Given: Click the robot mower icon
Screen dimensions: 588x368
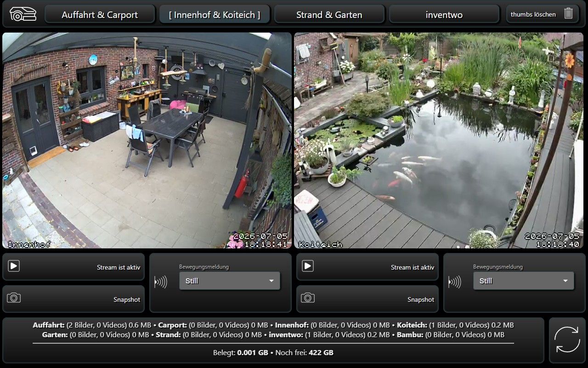Looking at the screenshot, I should click(23, 14).
